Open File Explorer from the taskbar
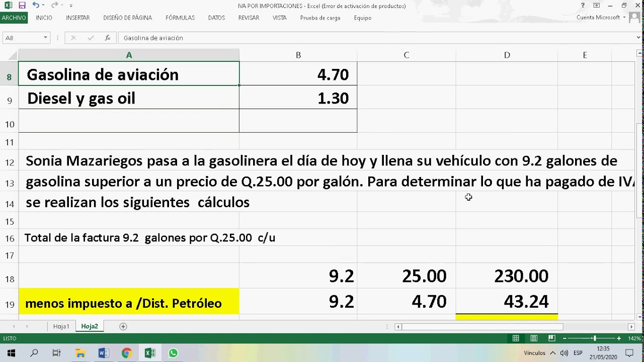The image size is (644, 362). click(x=80, y=353)
